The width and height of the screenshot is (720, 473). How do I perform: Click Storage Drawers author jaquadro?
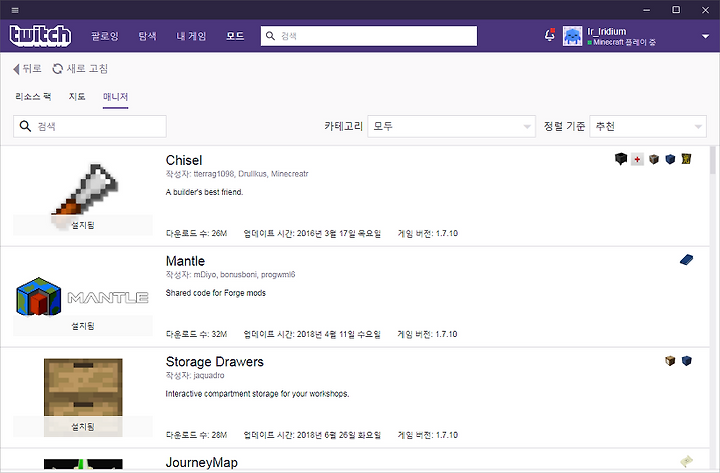tap(195, 376)
